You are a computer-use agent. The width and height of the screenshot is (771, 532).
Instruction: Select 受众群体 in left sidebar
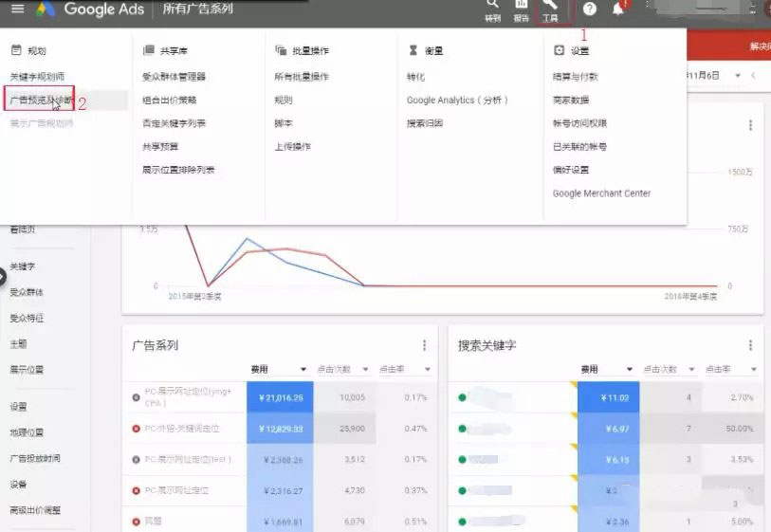coord(27,292)
